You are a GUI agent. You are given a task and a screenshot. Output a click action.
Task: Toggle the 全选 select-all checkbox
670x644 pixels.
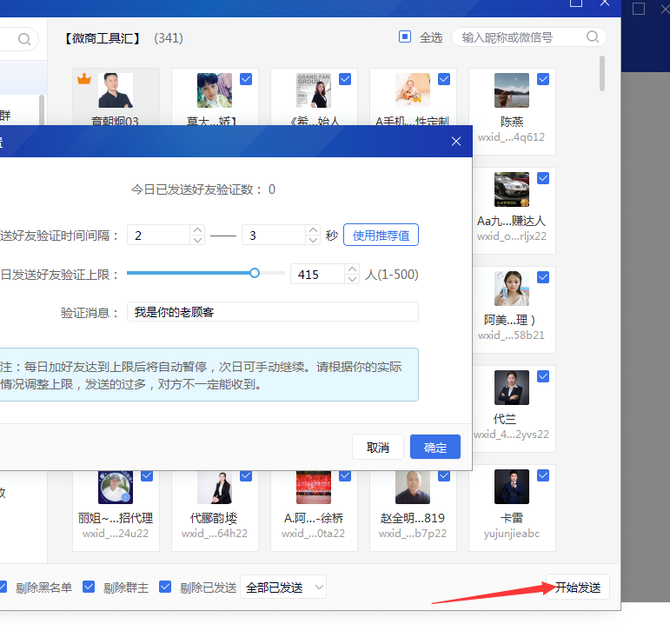[x=405, y=37]
